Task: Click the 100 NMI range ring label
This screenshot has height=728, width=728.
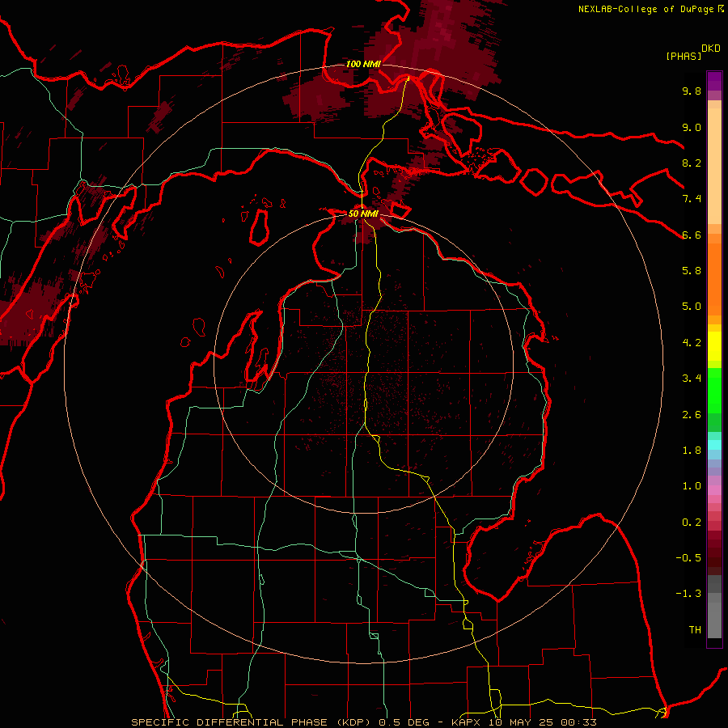Action: (x=363, y=64)
